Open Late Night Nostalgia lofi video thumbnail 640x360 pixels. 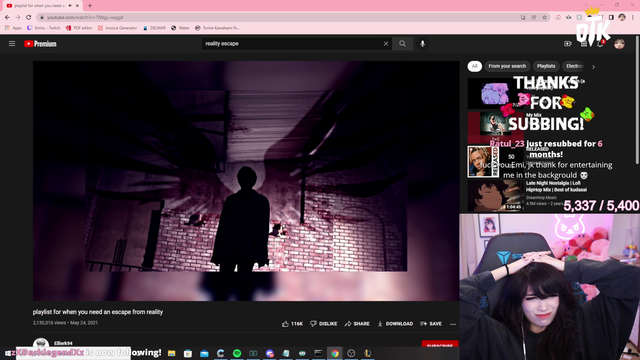pyautogui.click(x=495, y=196)
